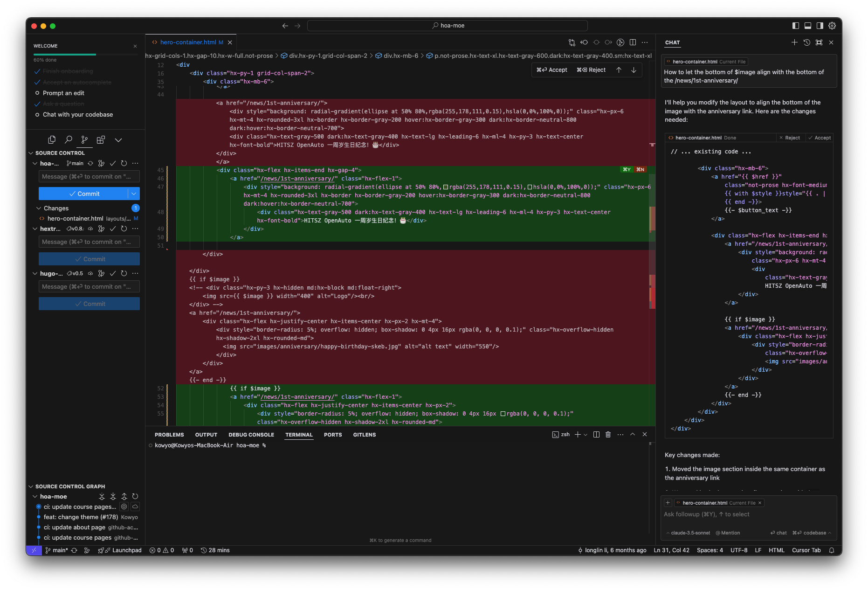Open chat history icon
Screen dimensions: 868x590
pos(807,42)
